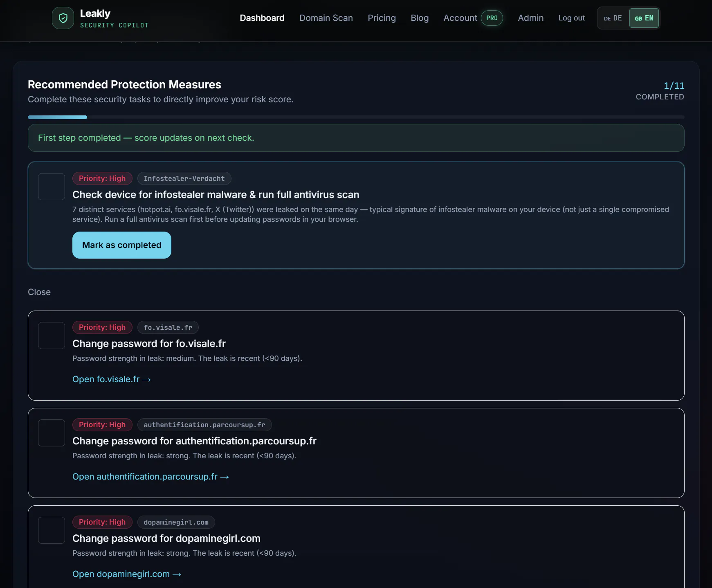Screen dimensions: 712x588
Task: Click the dopaminegirl.com tag chip
Action: (176, 522)
